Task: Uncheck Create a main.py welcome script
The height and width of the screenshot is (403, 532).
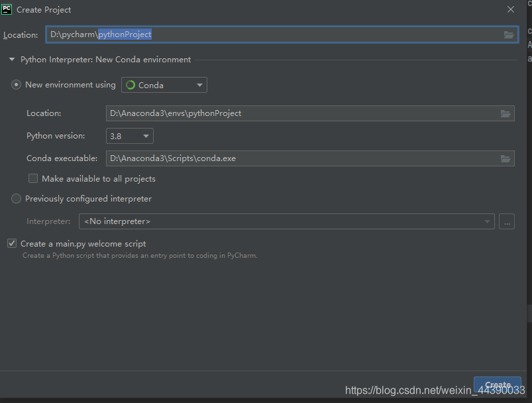Action: click(x=12, y=243)
